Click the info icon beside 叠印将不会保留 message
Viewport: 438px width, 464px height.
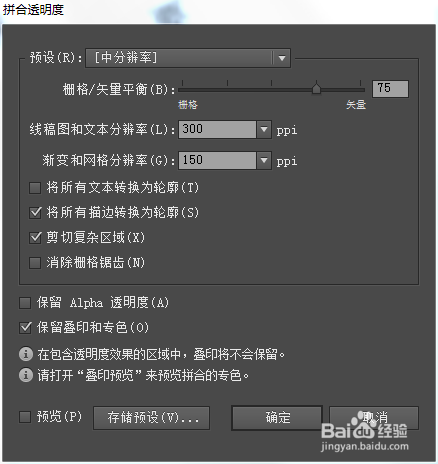click(x=26, y=354)
